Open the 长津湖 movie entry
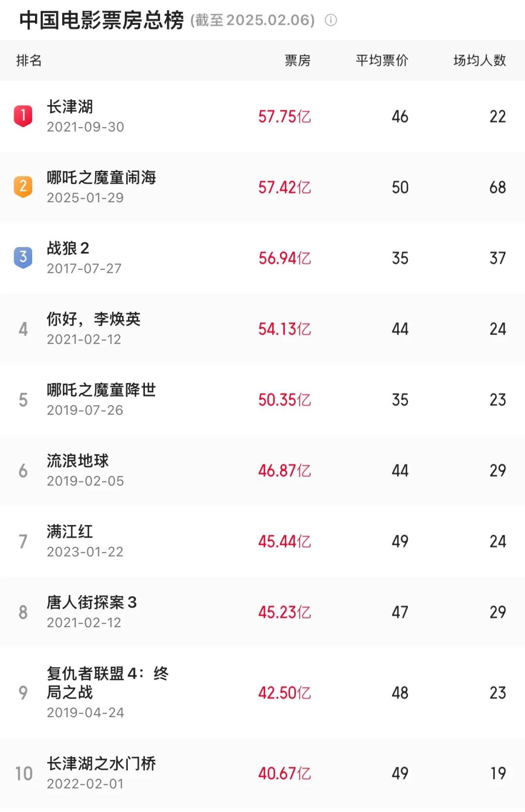Viewport: 525px width, 812px height. pyautogui.click(x=262, y=116)
